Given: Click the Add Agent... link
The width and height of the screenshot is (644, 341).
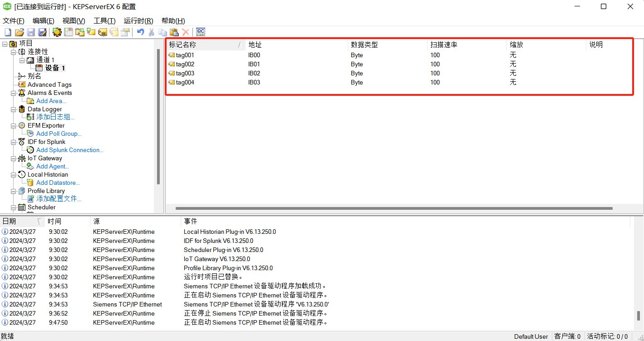Looking at the screenshot, I should [53, 166].
